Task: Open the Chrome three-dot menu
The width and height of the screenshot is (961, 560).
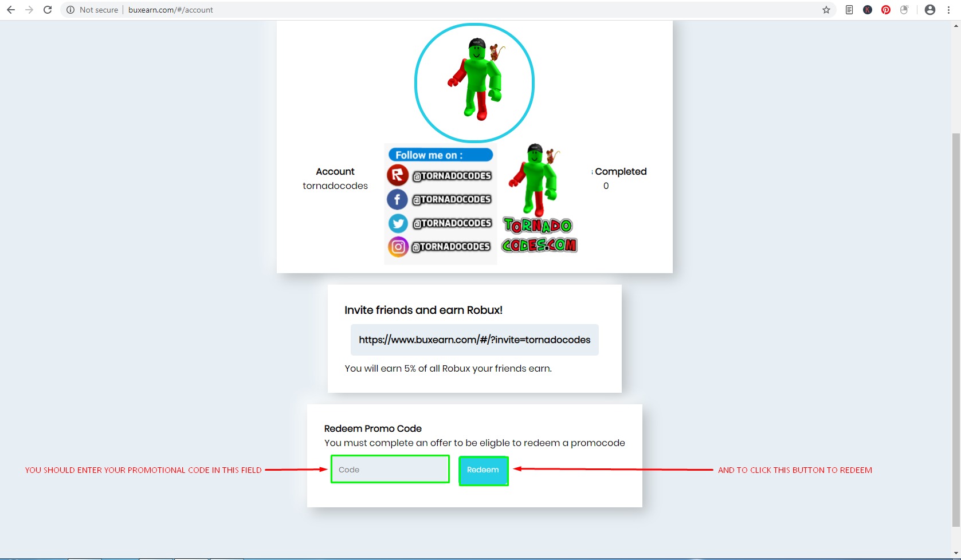Action: click(948, 10)
